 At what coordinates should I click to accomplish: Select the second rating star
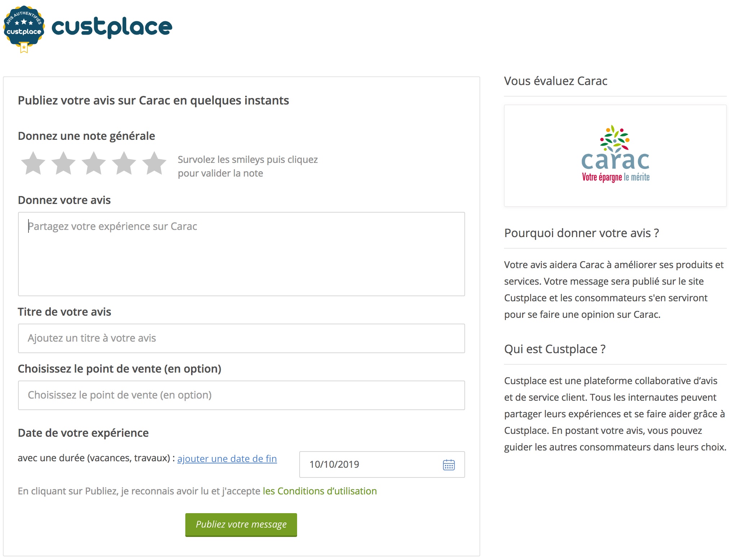tap(63, 163)
